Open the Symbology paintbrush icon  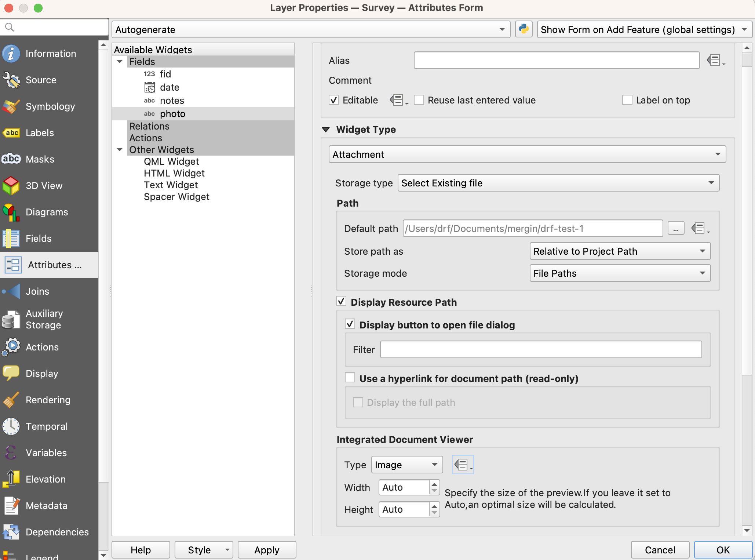11,106
